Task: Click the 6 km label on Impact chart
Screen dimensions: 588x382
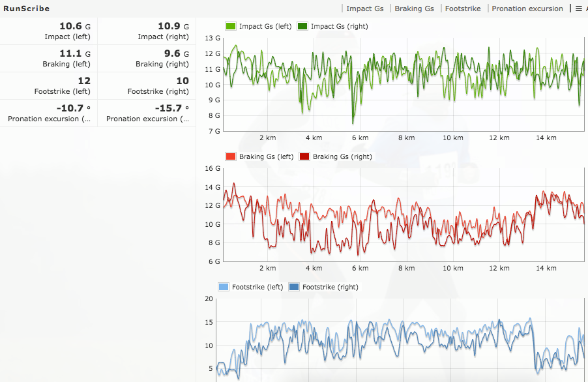Action: [360, 138]
